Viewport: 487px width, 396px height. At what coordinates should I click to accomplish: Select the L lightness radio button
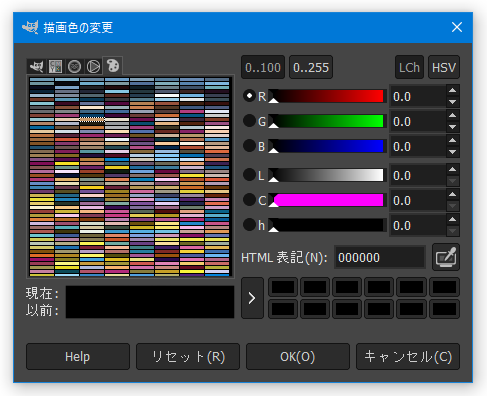(249, 175)
